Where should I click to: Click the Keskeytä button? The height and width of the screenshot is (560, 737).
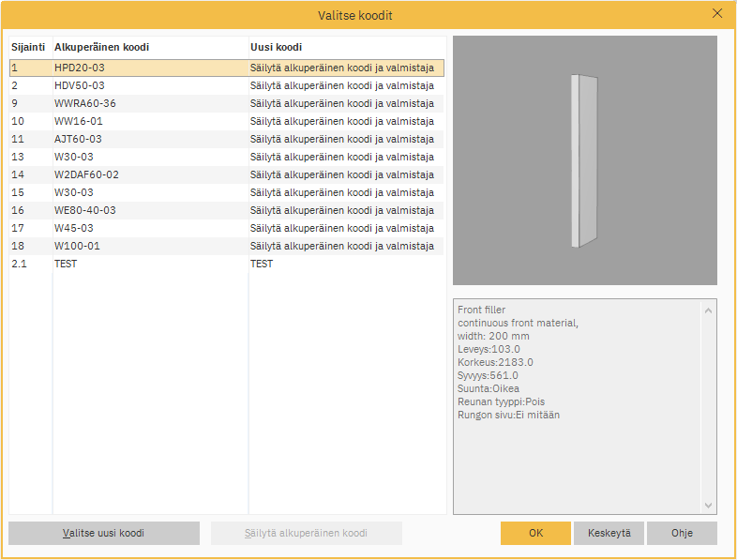tap(609, 533)
